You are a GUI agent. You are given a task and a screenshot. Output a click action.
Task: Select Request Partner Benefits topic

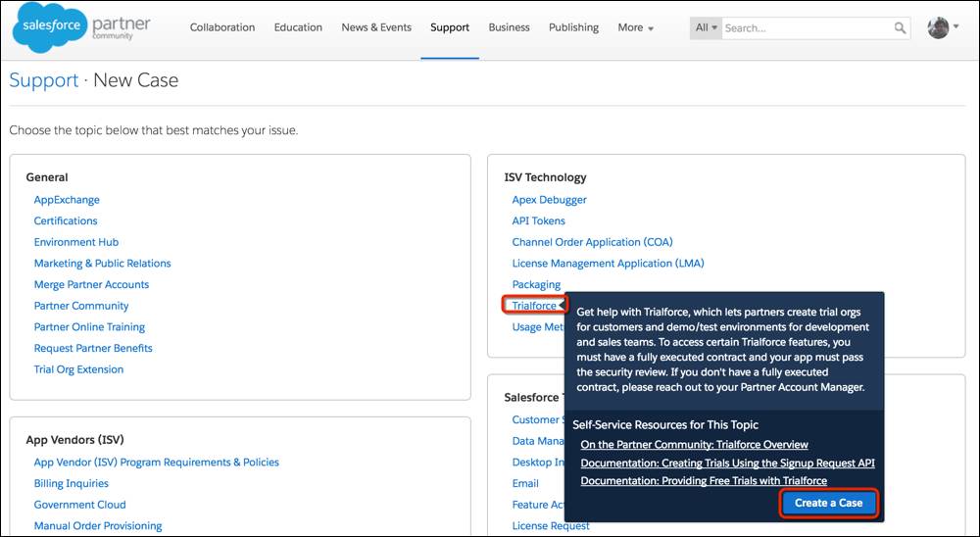point(93,349)
